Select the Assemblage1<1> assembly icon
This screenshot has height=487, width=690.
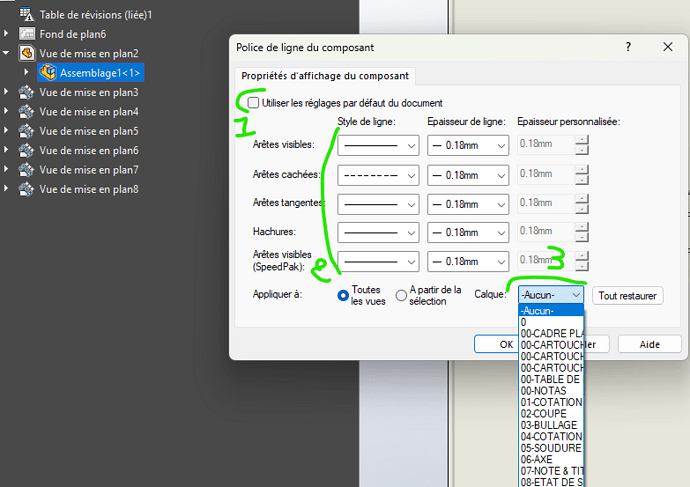47,73
